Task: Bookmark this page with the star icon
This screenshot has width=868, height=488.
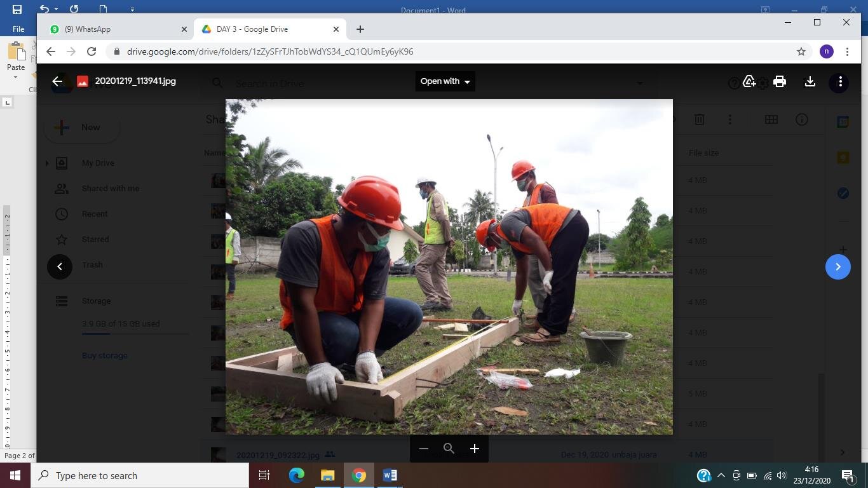Action: (x=801, y=51)
